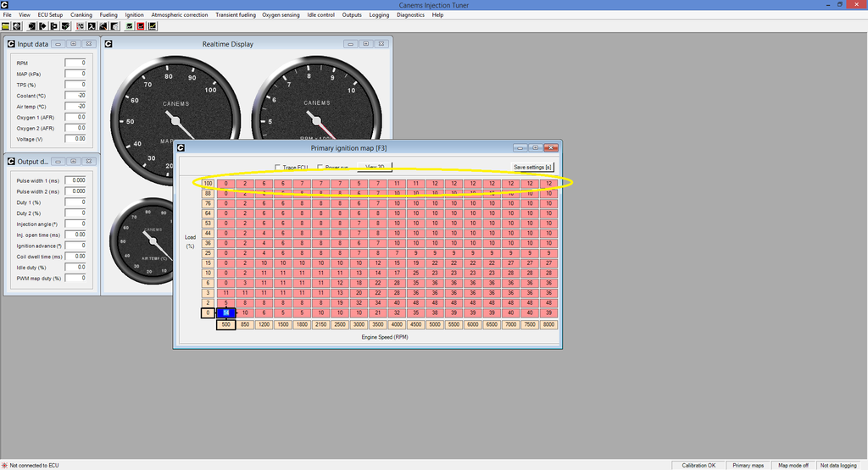Open the Help menu

(437, 15)
